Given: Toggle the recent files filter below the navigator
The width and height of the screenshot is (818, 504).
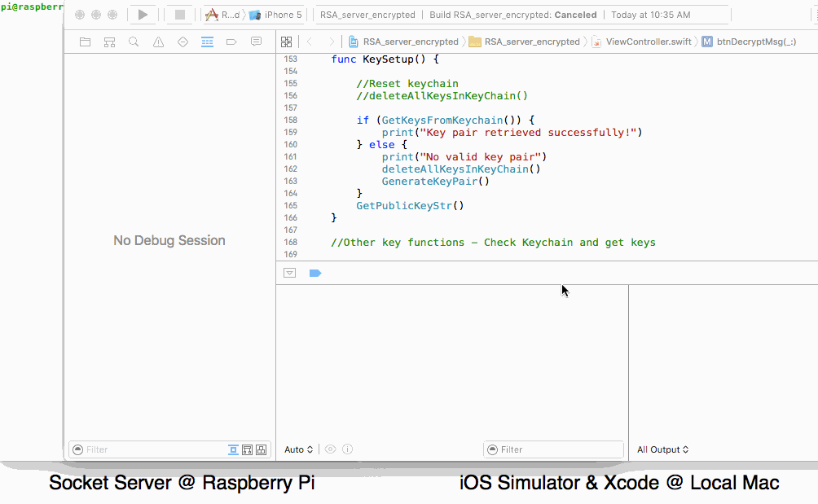Looking at the screenshot, I should click(234, 449).
